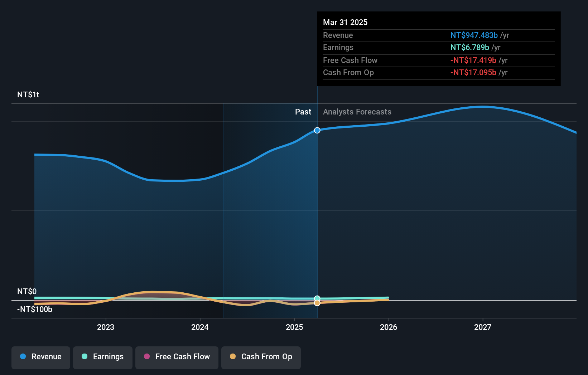The image size is (588, 375).
Task: Click the 2024 x-axis label
Action: (200, 327)
